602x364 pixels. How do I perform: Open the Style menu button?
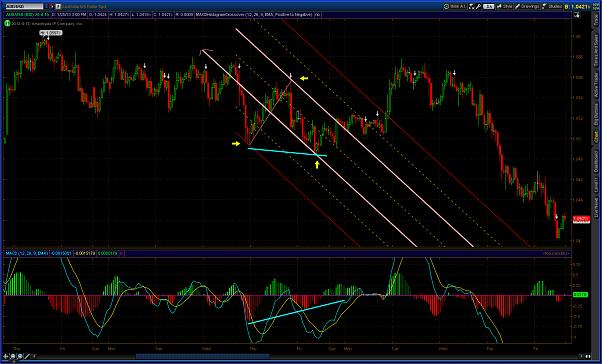tap(504, 7)
